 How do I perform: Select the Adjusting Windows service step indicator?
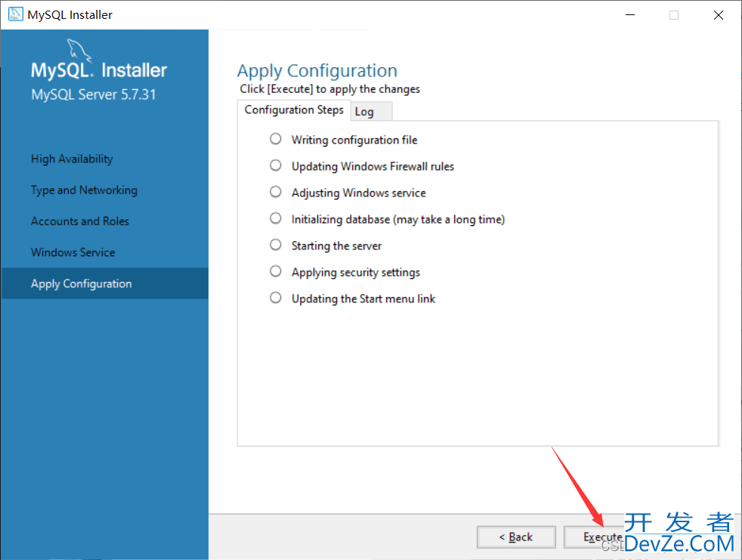(275, 192)
